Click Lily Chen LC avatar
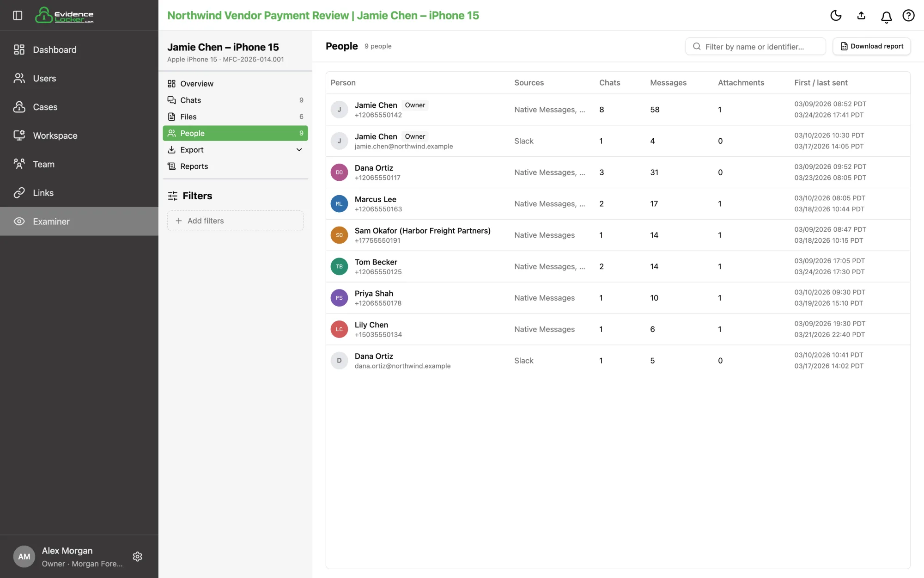 (x=339, y=330)
